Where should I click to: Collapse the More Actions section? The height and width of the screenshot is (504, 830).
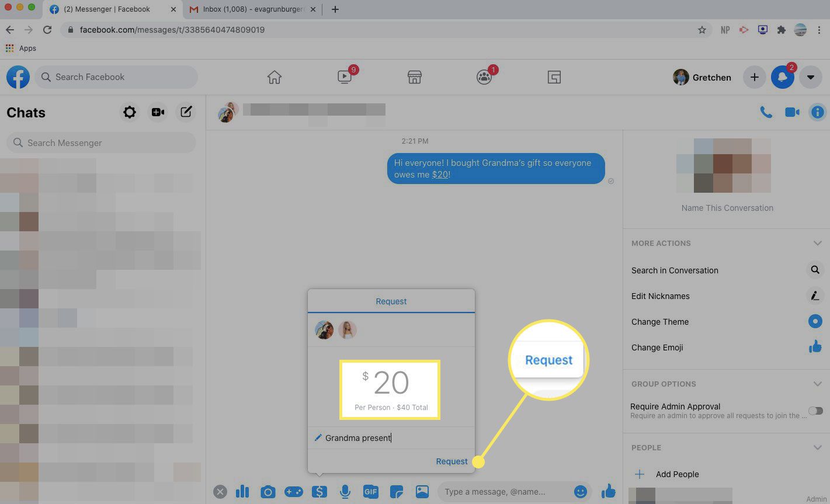[x=817, y=243]
